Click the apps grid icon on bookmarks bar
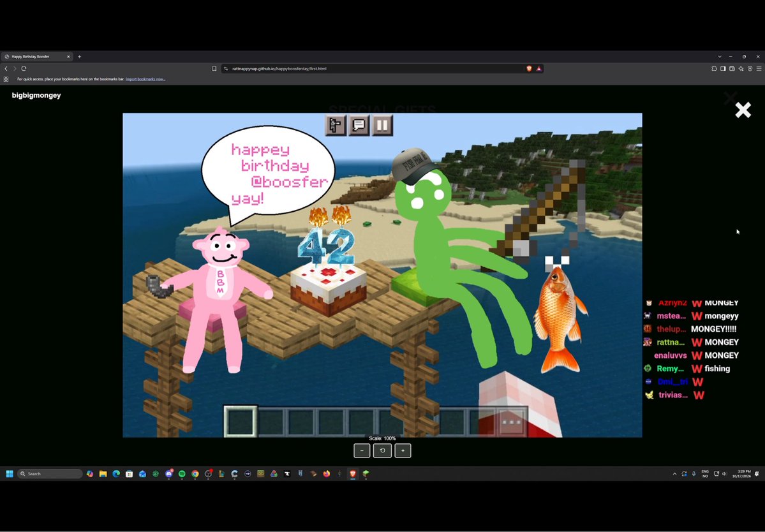The height and width of the screenshot is (532, 765). (6, 79)
